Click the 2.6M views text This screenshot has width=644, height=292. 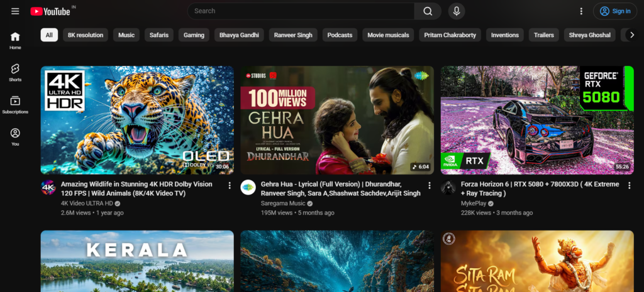pyautogui.click(x=76, y=213)
